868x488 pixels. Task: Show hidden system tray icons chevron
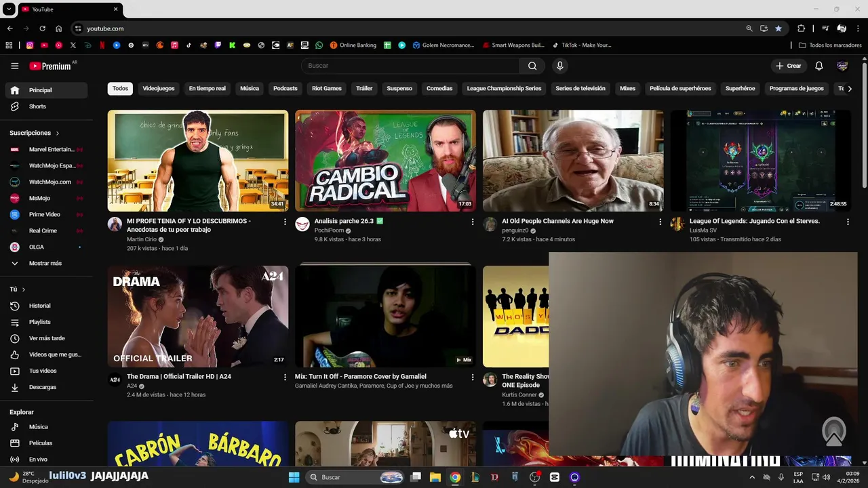pyautogui.click(x=752, y=477)
